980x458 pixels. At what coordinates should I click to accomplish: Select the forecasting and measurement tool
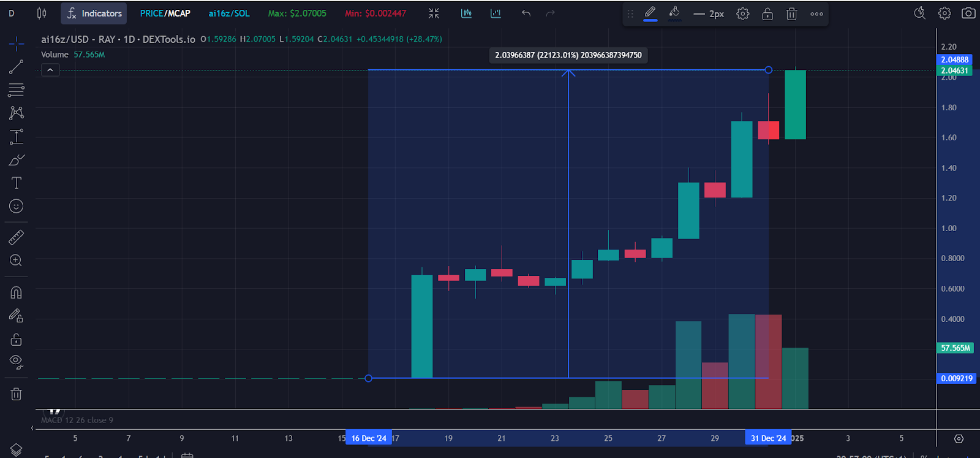[17, 137]
